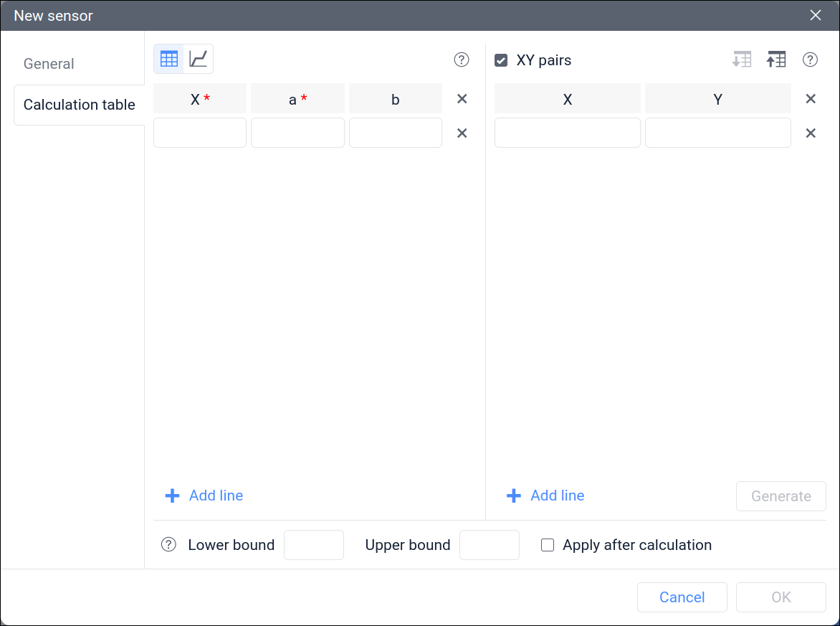Open help for calculation table

point(462,60)
